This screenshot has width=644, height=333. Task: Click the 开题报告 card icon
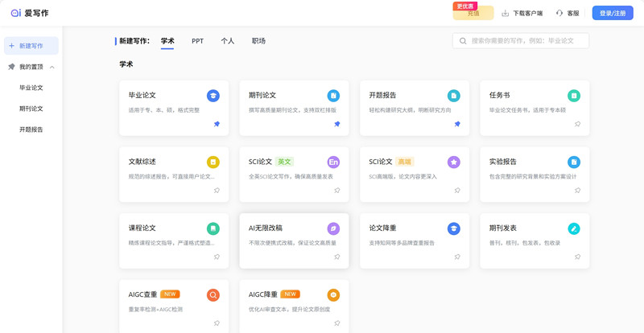454,96
